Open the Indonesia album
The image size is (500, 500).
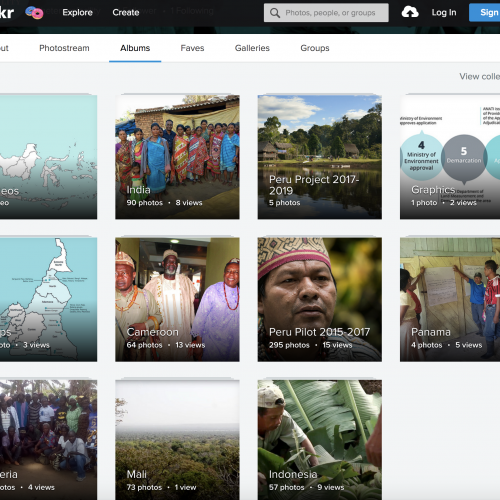(320, 440)
